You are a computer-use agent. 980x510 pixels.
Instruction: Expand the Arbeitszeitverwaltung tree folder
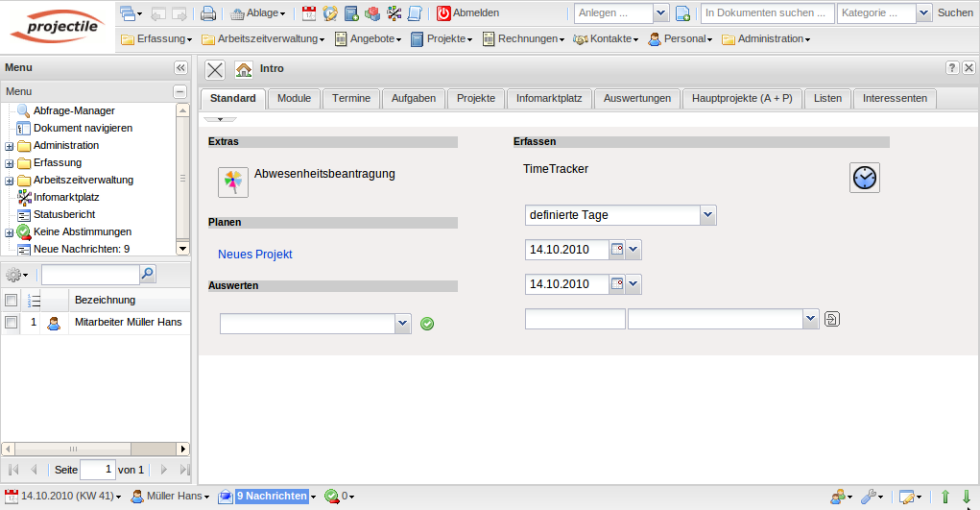click(10, 181)
